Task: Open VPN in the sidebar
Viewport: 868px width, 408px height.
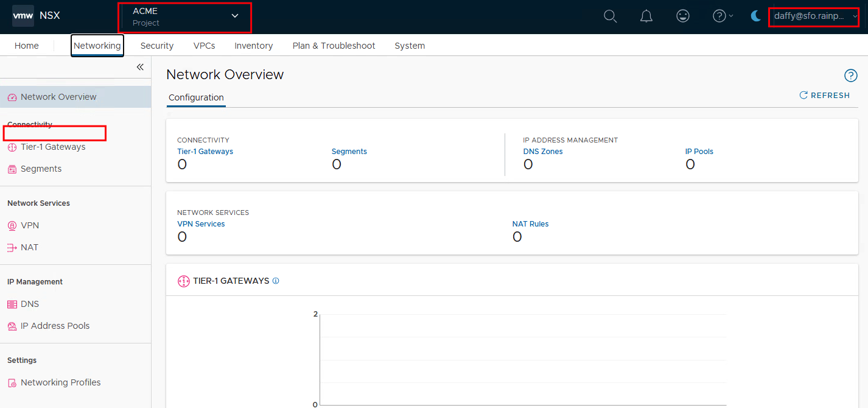Action: tap(29, 225)
